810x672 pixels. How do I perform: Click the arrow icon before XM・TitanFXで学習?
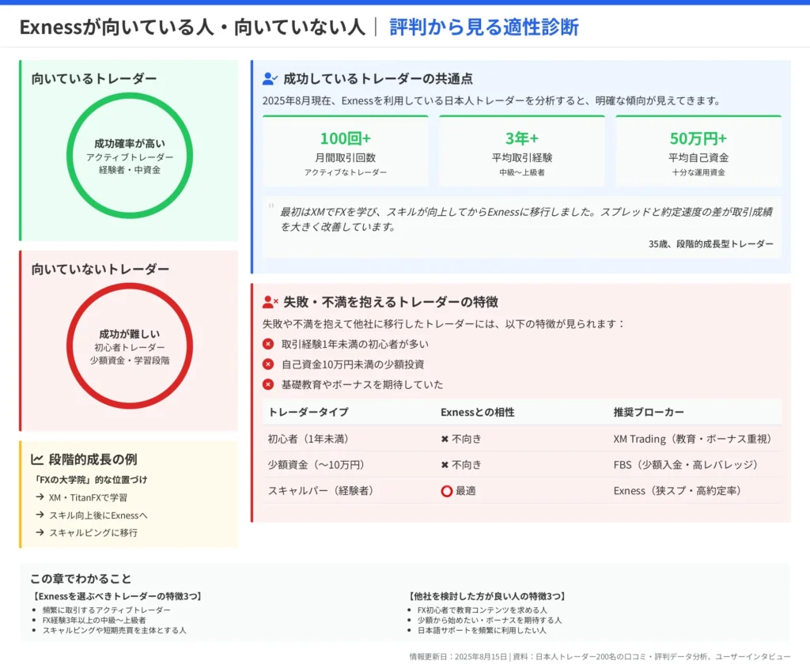click(40, 497)
